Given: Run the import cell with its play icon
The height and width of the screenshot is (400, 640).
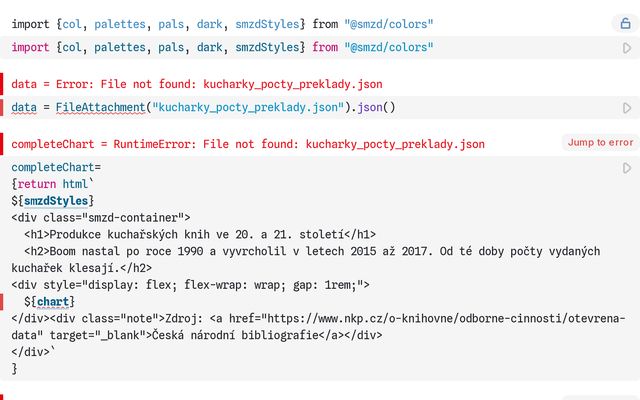Looking at the screenshot, I should click(x=627, y=48).
